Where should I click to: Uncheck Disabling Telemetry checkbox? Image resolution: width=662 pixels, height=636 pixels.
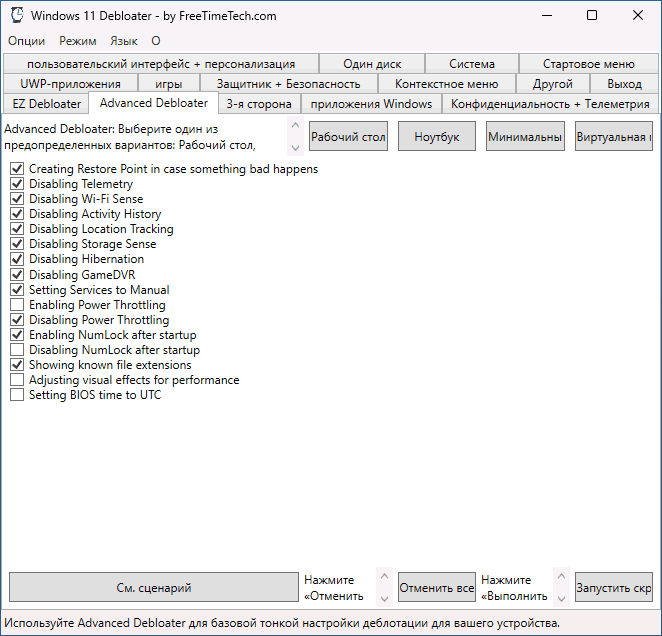(x=17, y=184)
